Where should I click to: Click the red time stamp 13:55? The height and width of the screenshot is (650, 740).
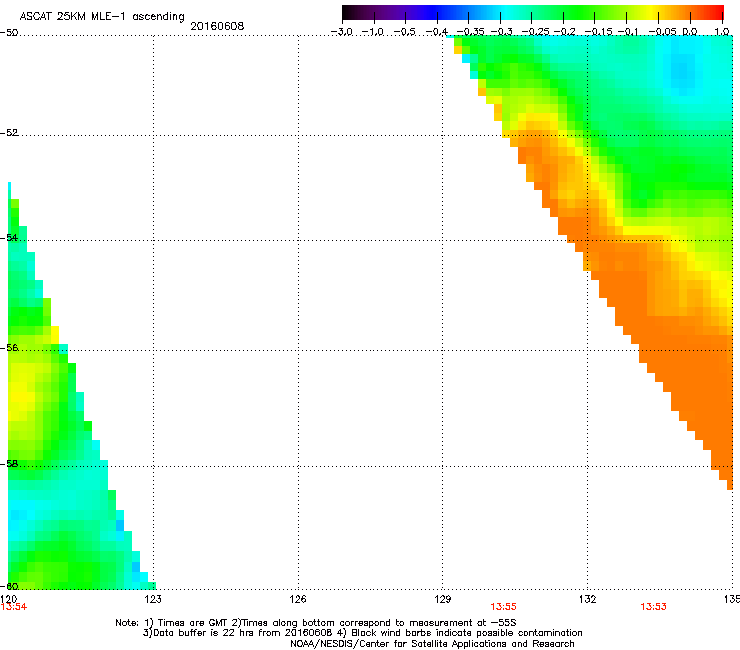[503, 607]
